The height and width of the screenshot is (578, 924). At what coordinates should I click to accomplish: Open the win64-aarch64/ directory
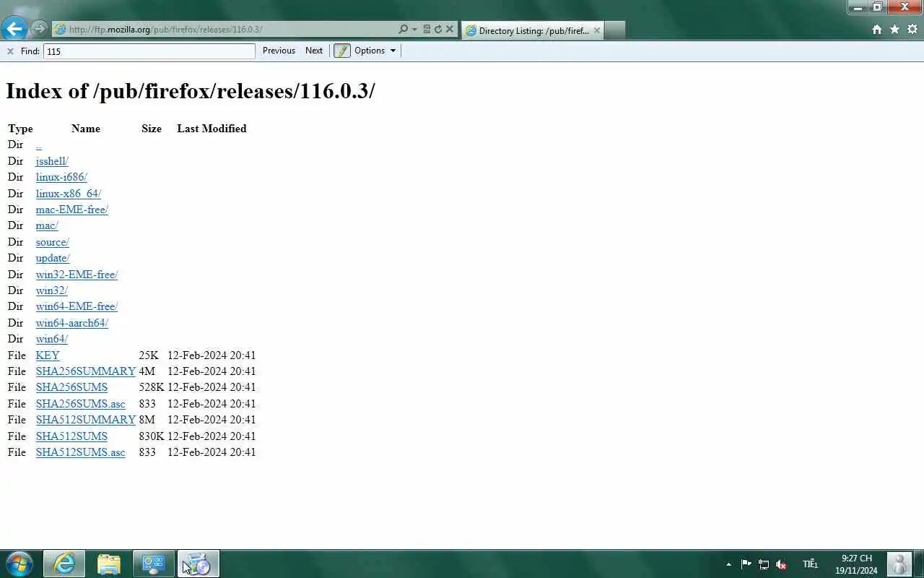(x=72, y=323)
